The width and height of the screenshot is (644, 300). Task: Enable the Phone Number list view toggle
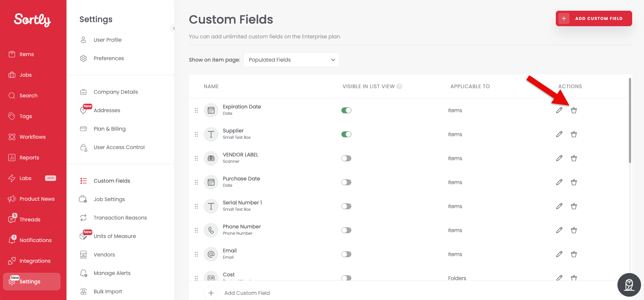(x=346, y=230)
